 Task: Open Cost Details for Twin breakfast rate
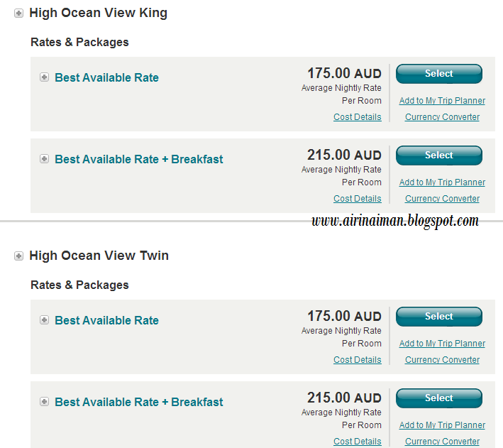358,442
